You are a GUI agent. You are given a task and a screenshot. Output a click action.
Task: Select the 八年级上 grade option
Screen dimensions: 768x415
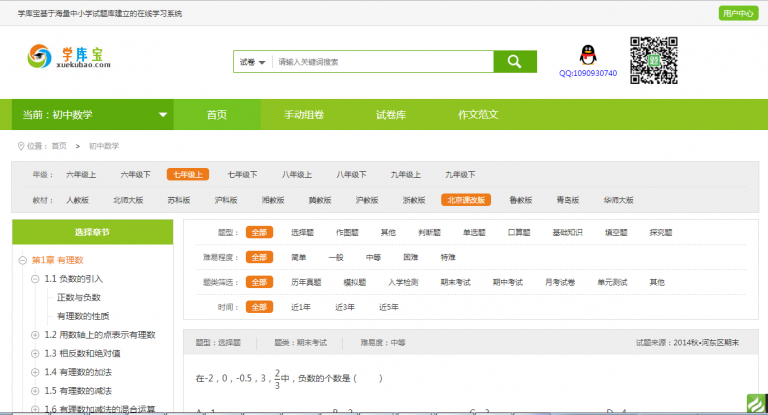click(296, 174)
